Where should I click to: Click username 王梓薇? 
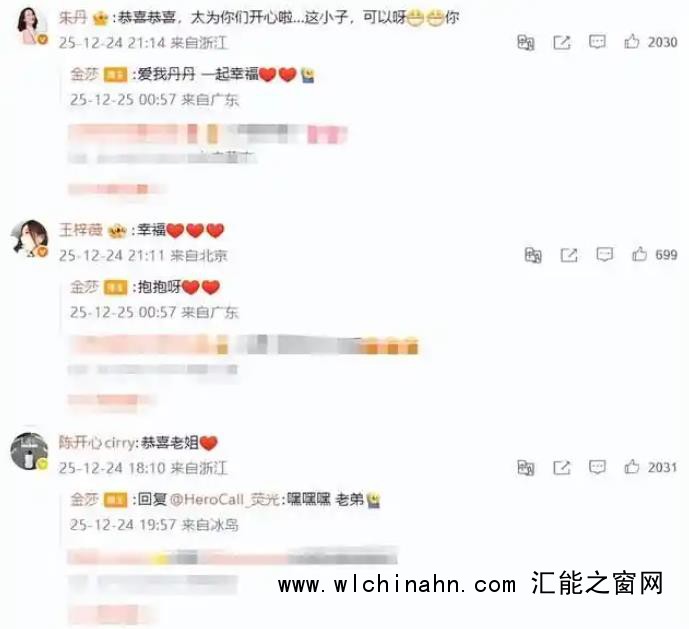tap(80, 230)
